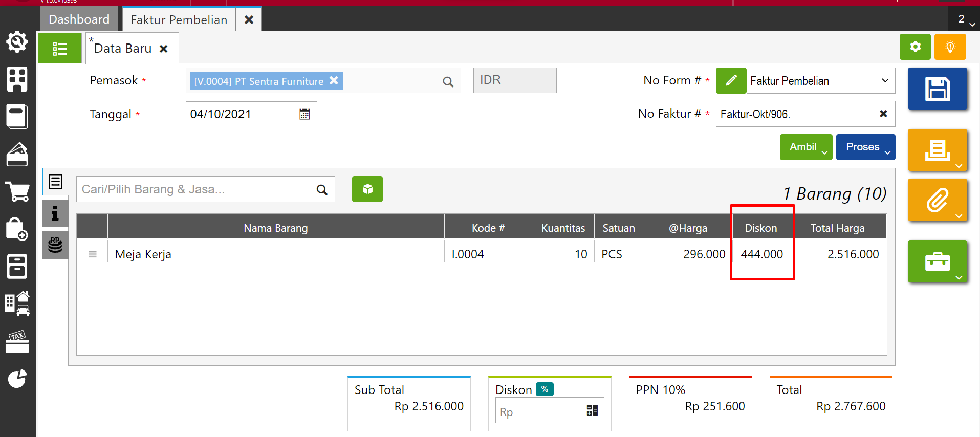Expand the Ambil dropdown button
980x437 pixels.
[806, 147]
